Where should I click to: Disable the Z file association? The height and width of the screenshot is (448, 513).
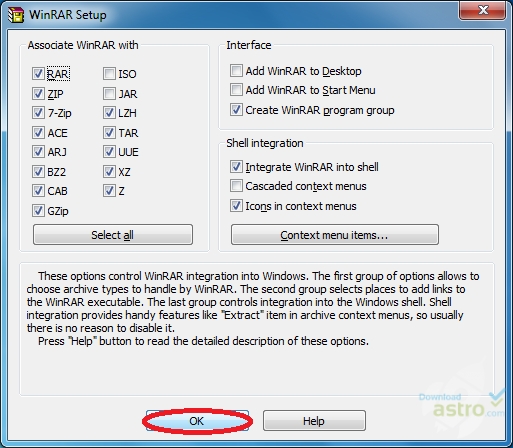[109, 191]
